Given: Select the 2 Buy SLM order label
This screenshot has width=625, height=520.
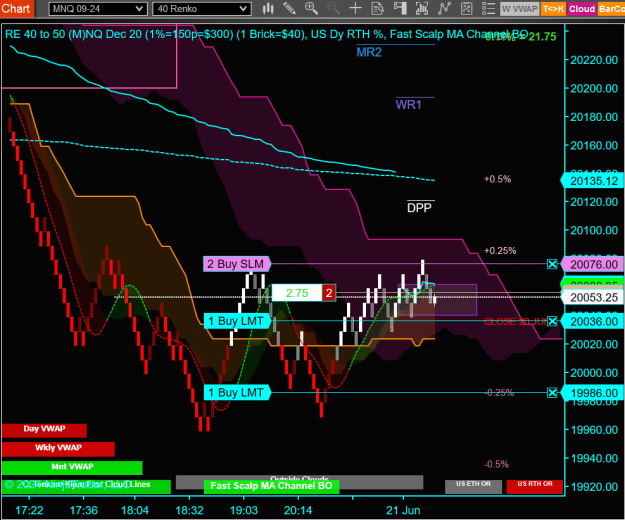Looking at the screenshot, I should [x=237, y=264].
